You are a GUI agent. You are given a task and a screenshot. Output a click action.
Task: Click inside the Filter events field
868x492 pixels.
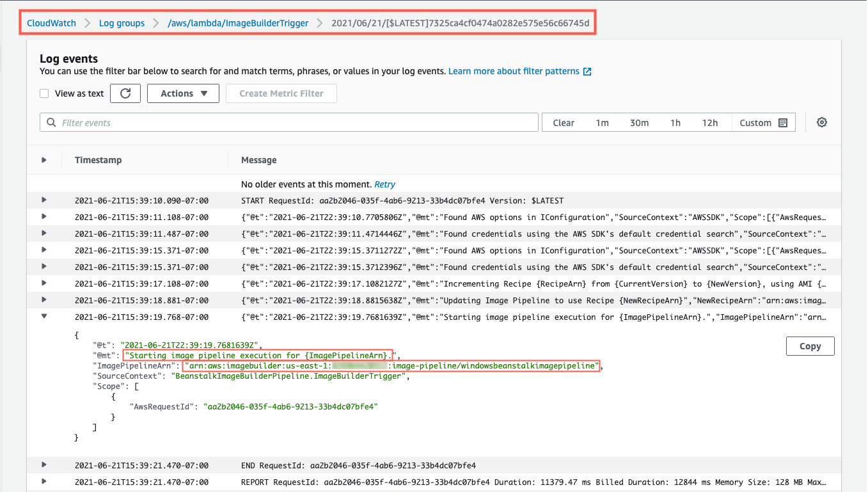pos(256,122)
